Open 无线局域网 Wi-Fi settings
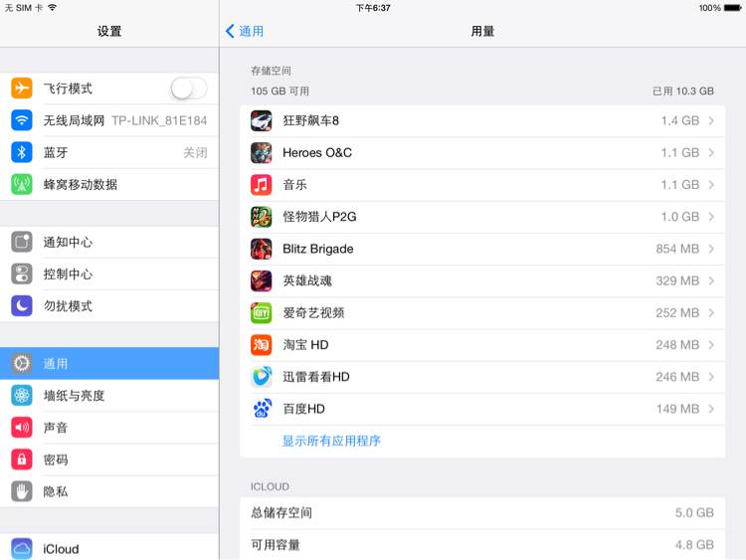Image resolution: width=746 pixels, height=560 pixels. pos(109,120)
